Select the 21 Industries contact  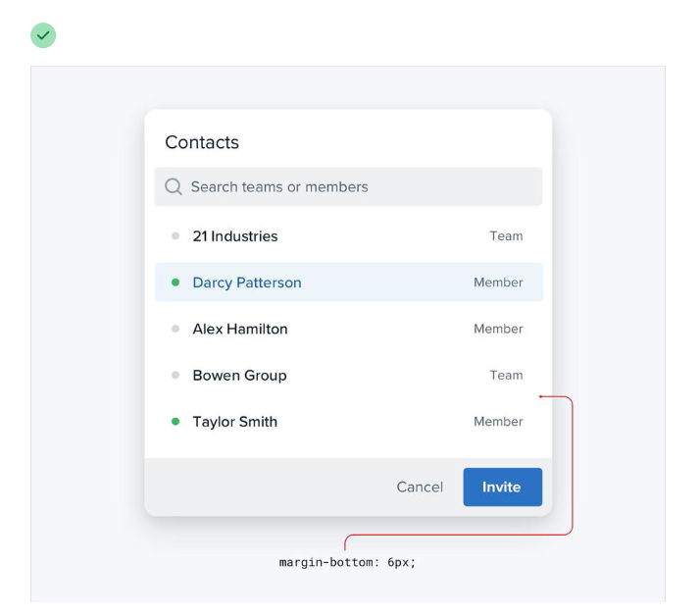point(235,236)
